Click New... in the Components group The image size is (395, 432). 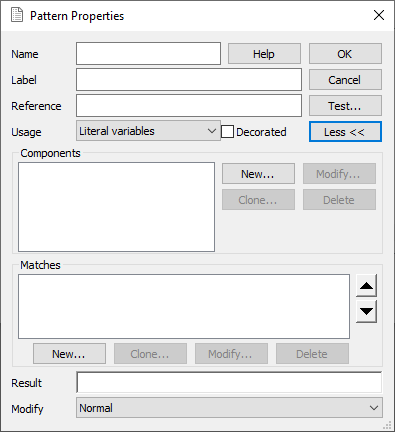[x=258, y=174]
